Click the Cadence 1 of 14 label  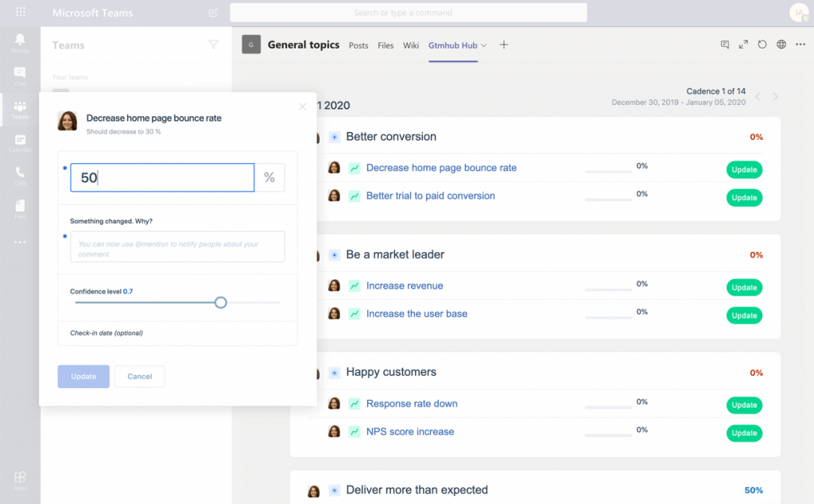716,91
